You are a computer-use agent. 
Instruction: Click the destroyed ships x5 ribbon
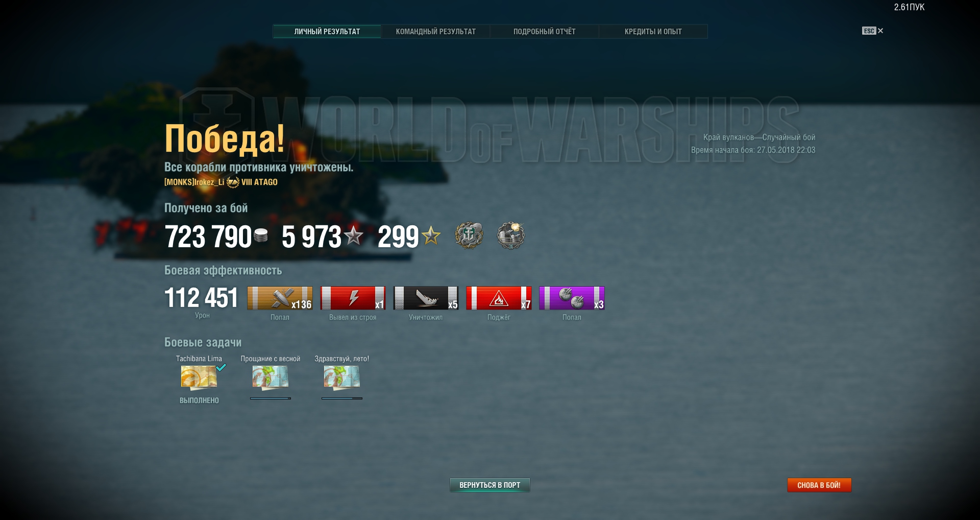[x=426, y=298]
